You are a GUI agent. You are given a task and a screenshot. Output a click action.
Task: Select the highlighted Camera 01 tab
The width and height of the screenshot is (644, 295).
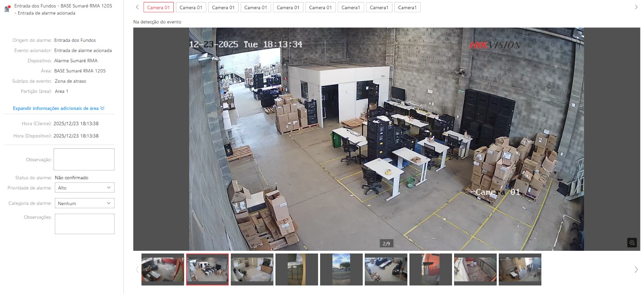coord(159,8)
